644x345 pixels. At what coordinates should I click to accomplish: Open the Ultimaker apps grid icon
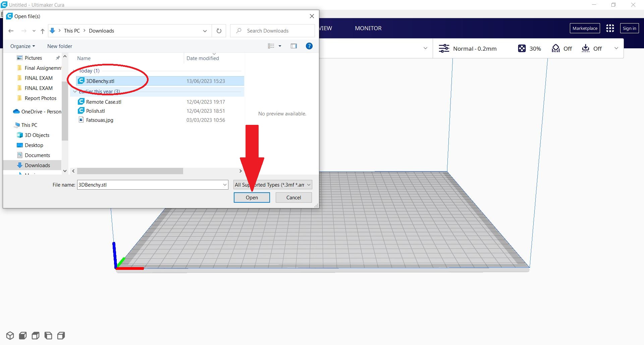pyautogui.click(x=610, y=29)
